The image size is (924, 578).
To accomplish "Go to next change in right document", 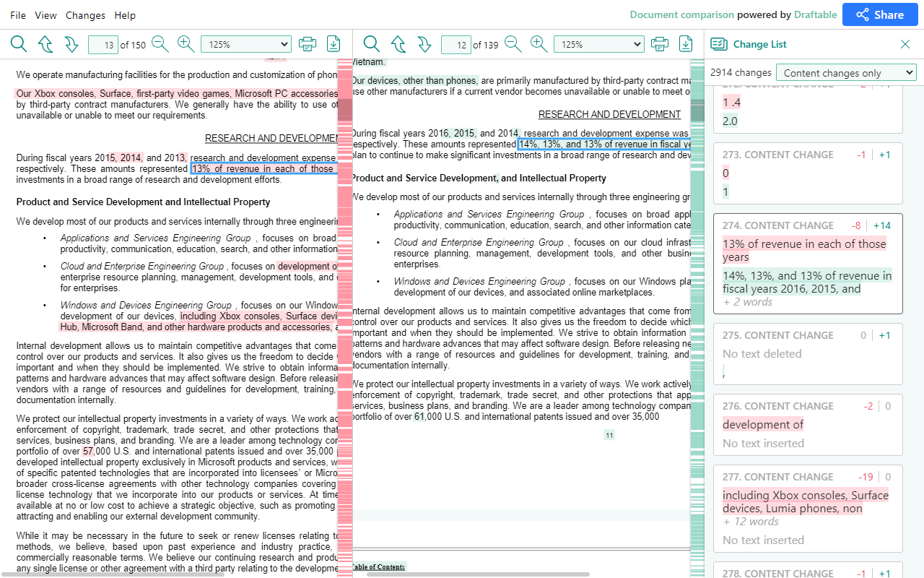I will tap(424, 44).
